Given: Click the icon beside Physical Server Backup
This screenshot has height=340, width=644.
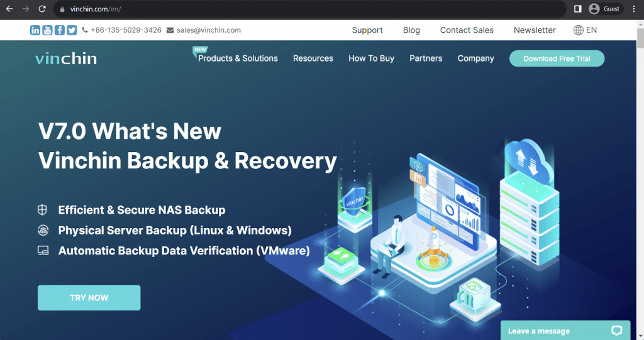Looking at the screenshot, I should coord(43,231).
